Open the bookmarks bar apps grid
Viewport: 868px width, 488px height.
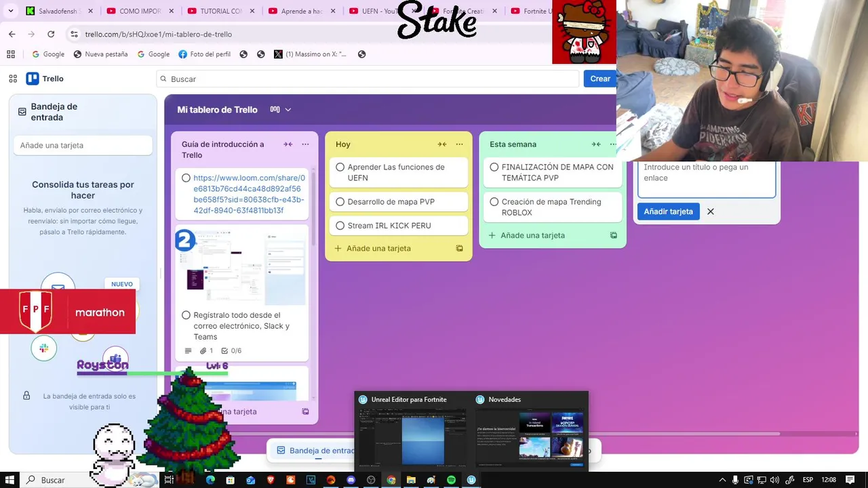[11, 54]
